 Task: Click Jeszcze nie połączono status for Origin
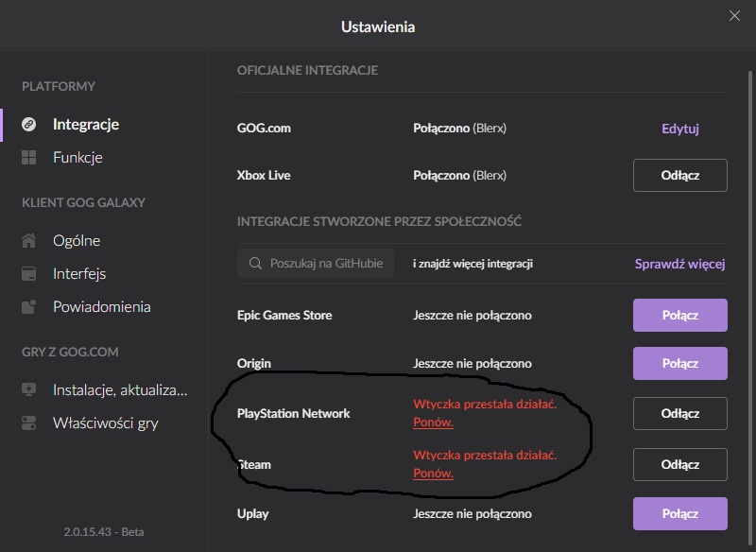coord(472,364)
